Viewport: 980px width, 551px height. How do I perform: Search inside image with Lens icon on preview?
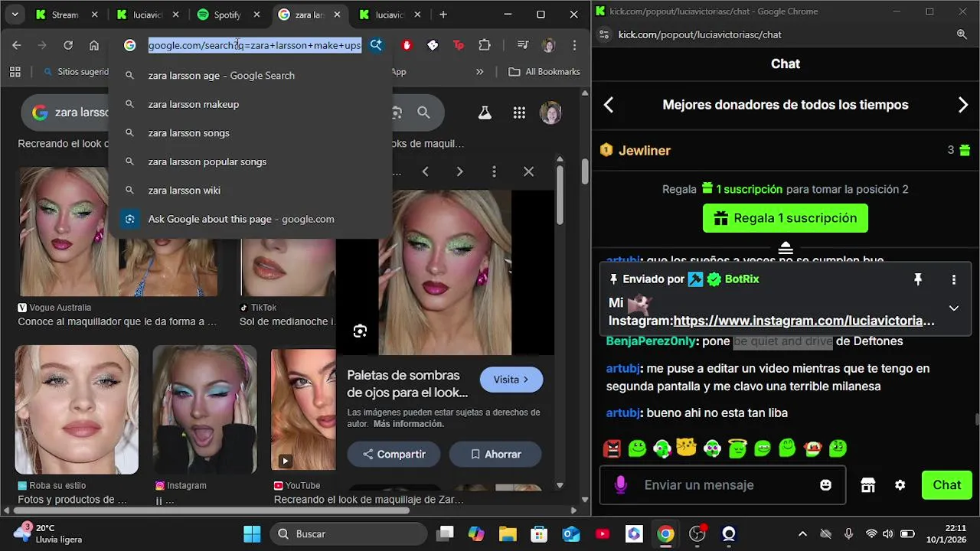click(x=360, y=331)
